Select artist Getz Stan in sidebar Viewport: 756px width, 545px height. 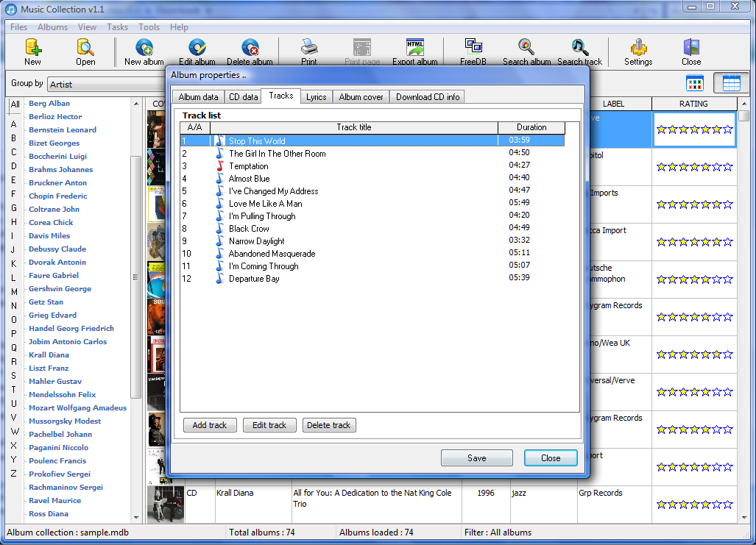point(46,302)
